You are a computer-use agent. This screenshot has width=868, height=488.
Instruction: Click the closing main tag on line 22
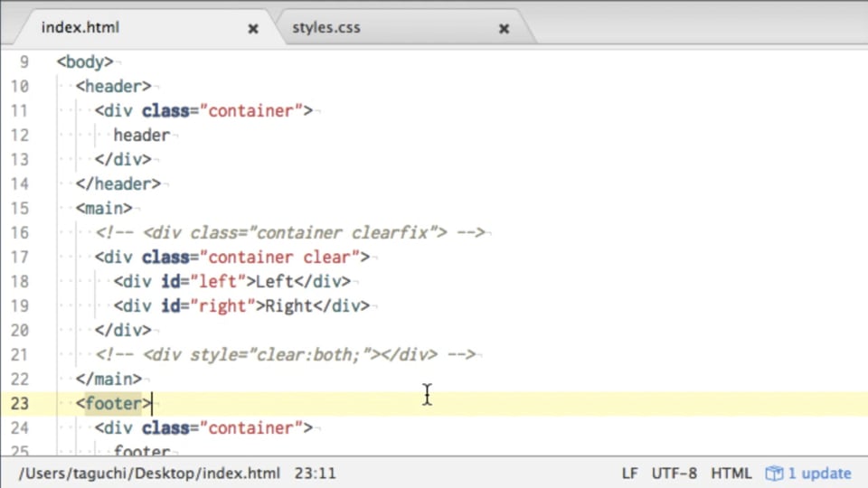click(x=108, y=379)
